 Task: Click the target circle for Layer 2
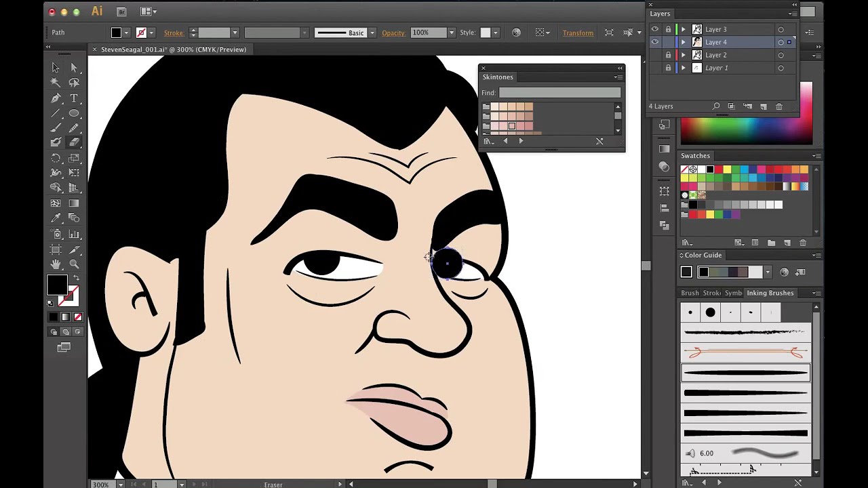click(781, 55)
